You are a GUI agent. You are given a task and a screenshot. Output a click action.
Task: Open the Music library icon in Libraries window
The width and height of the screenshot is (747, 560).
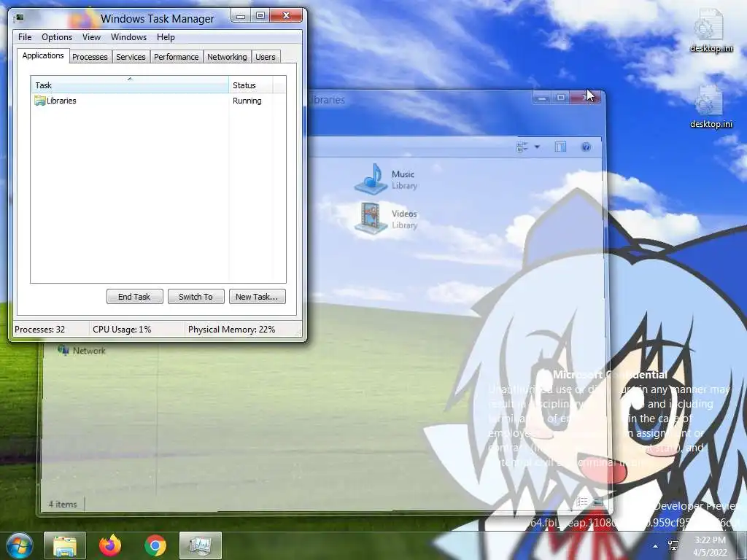371,179
